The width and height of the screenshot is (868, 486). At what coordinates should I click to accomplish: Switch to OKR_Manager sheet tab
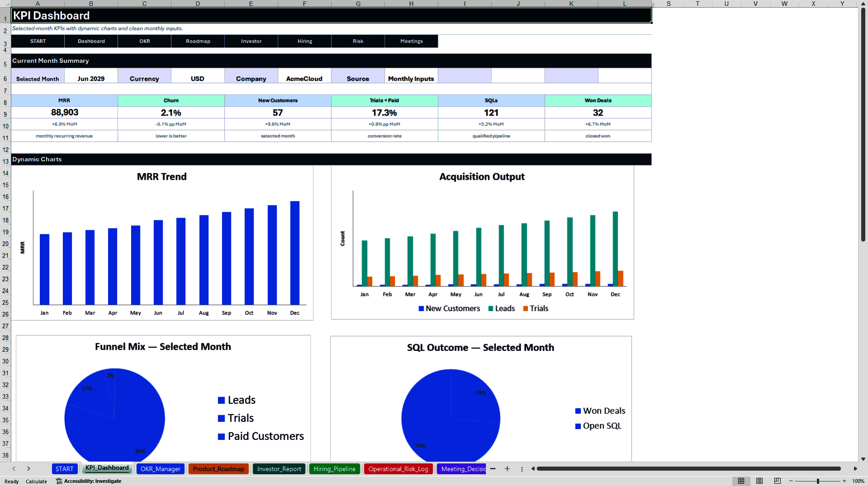(160, 469)
